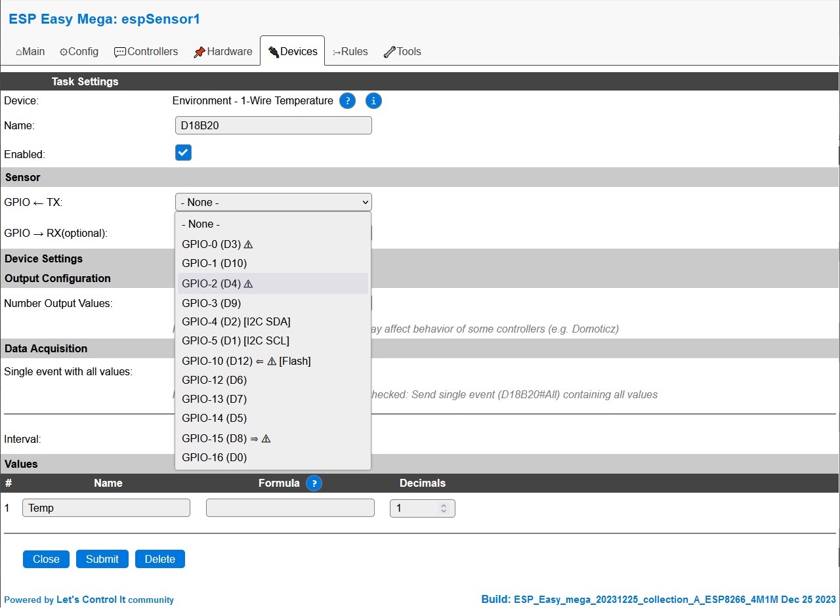Open the device info 'i' icon
The height and width of the screenshot is (616, 840).
click(x=373, y=101)
